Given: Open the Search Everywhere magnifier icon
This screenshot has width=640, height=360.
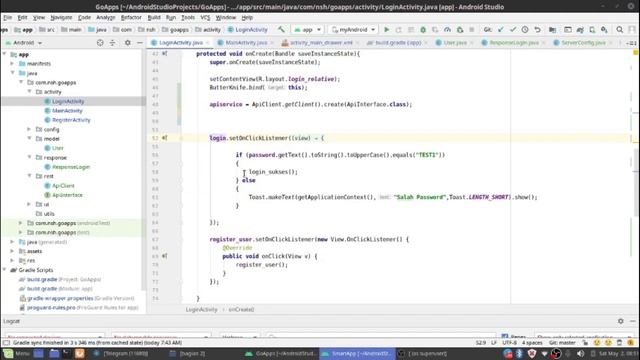Looking at the screenshot, I should 620,30.
